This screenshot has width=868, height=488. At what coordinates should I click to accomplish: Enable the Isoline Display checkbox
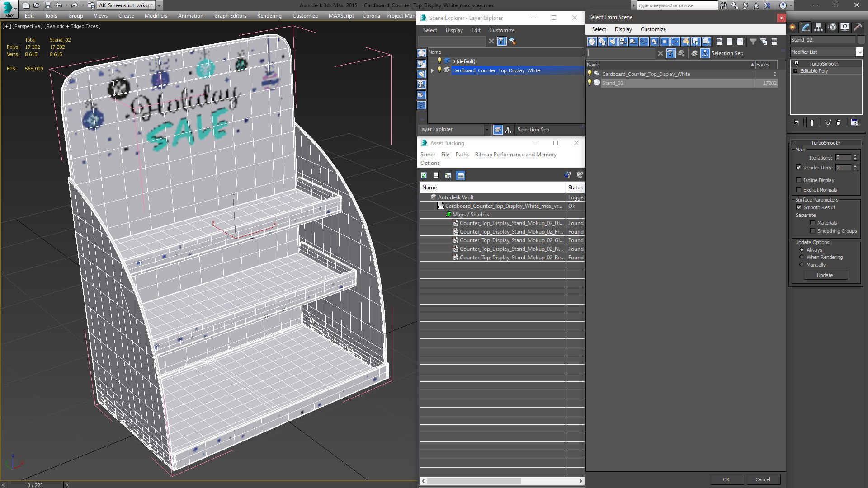pos(799,180)
